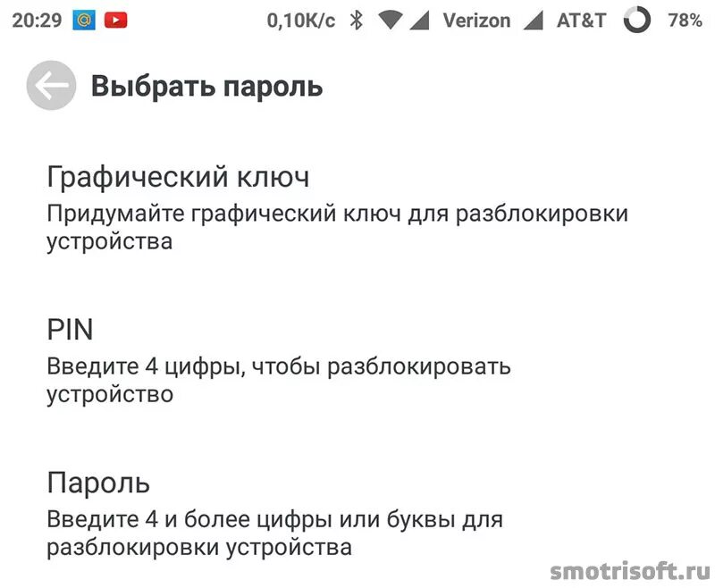Tap the 0,10K/c network speed indicator
The height and width of the screenshot is (588, 715).
301,21
